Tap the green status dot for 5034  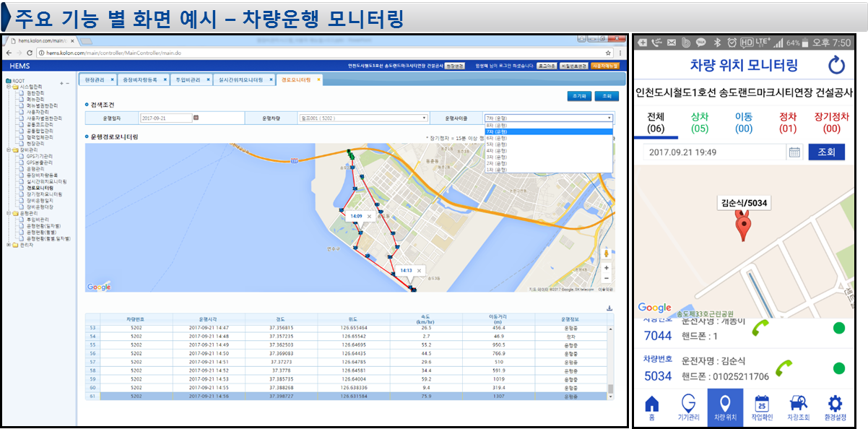(839, 368)
